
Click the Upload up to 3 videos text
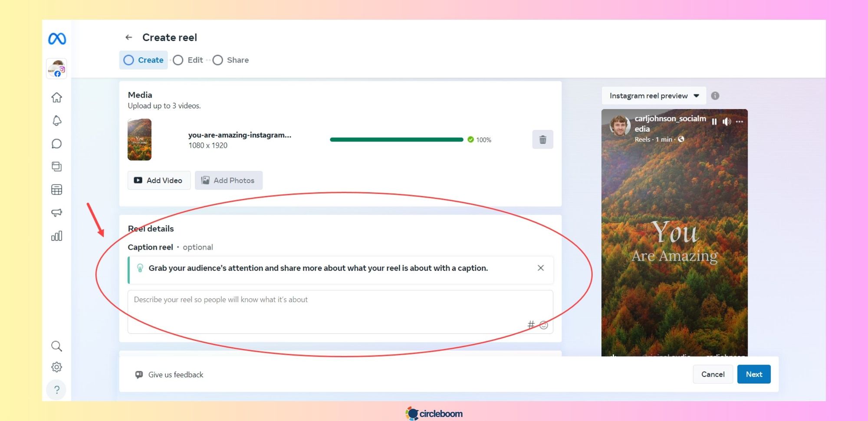pyautogui.click(x=164, y=106)
